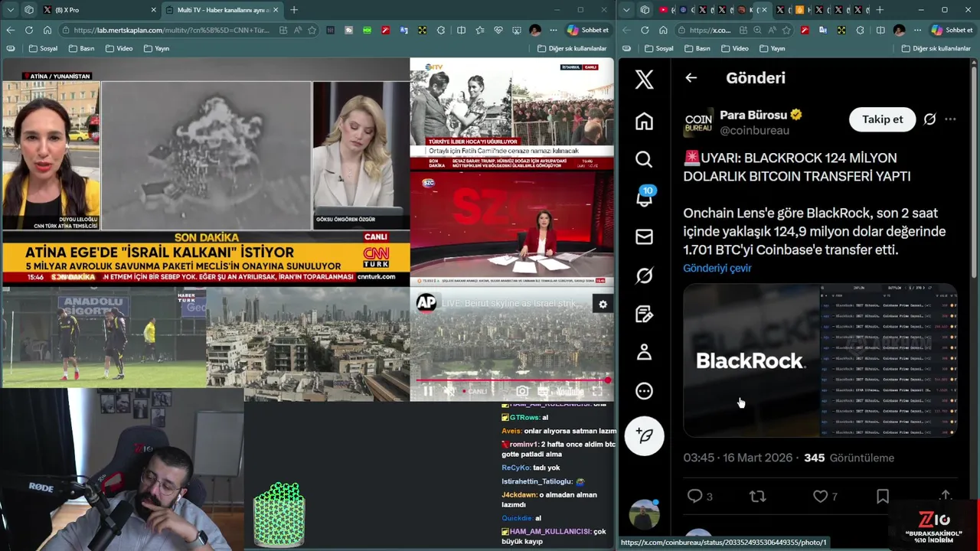
Task: Open Edge settings ellipsis in left window
Action: point(552,30)
